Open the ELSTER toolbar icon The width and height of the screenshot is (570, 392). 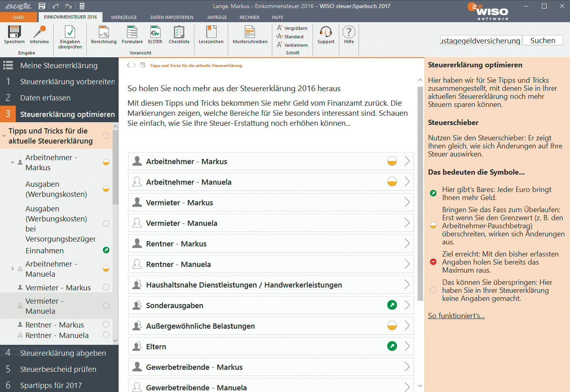(155, 32)
